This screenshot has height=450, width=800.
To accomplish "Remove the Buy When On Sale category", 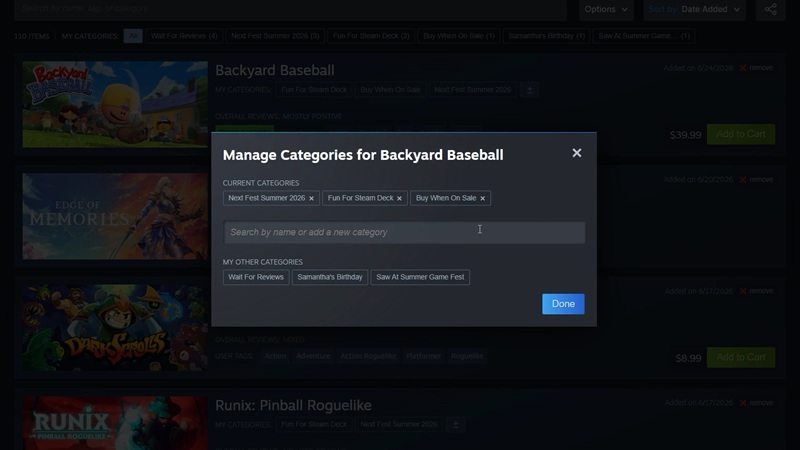I will [483, 198].
